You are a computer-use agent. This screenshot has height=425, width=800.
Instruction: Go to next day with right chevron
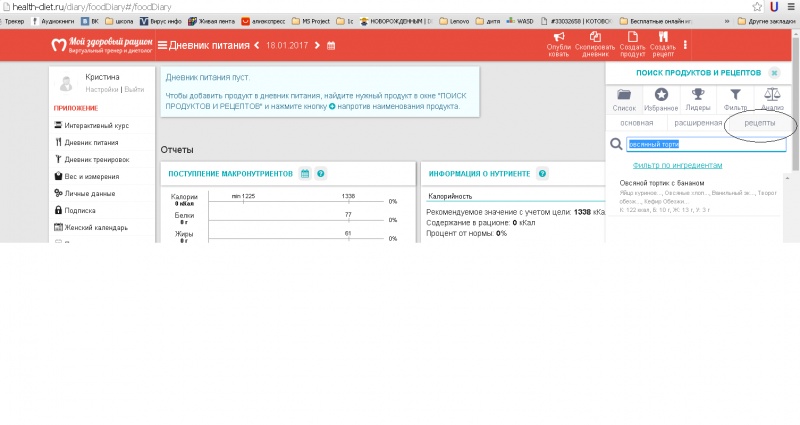click(x=318, y=45)
